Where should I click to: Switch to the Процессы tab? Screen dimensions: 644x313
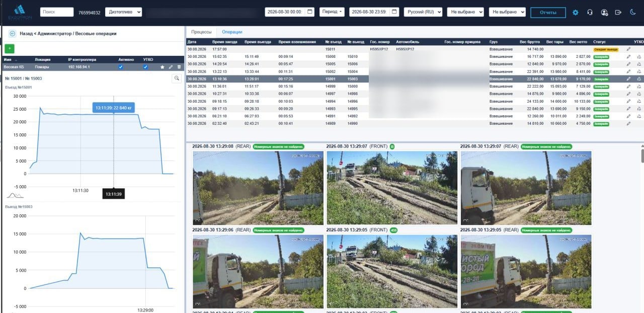(x=201, y=32)
